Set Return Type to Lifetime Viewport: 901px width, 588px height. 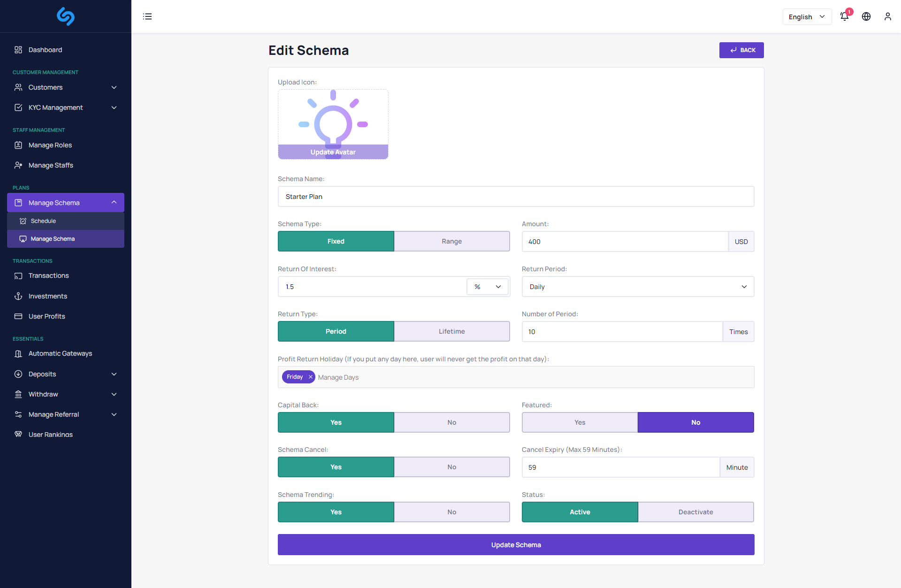451,331
